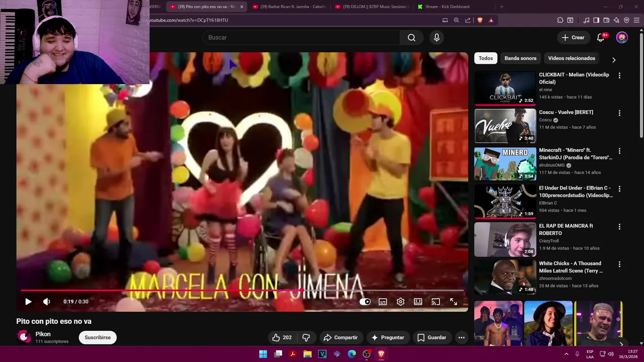The height and width of the screenshot is (362, 644).
Task: Open the extensions puzzle icon
Action: tap(560, 20)
